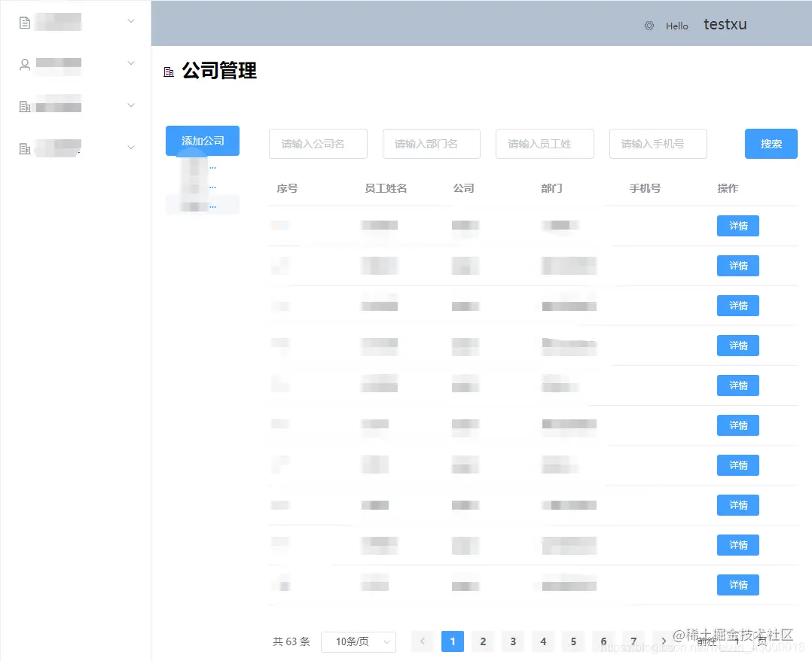Expand the first sidebar menu section
The height and width of the screenshot is (661, 812).
(131, 21)
